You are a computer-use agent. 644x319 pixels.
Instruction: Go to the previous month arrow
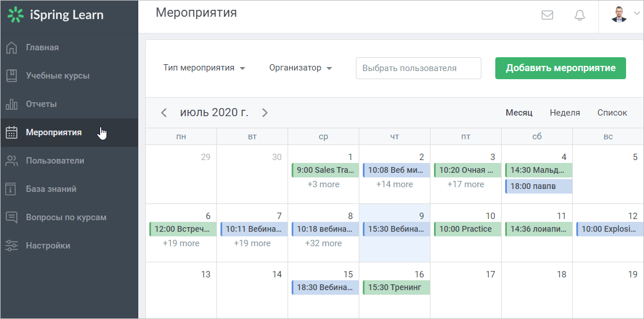pos(164,113)
